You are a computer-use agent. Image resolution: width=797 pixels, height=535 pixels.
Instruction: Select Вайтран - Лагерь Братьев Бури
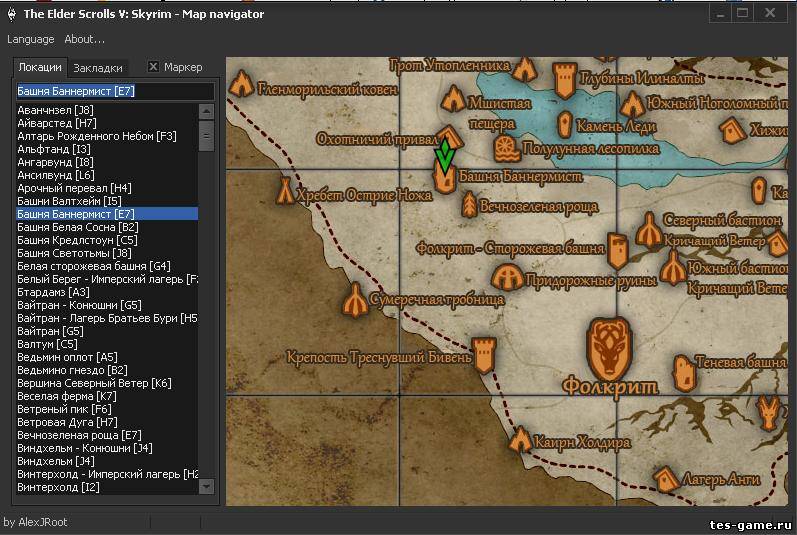pos(107,318)
